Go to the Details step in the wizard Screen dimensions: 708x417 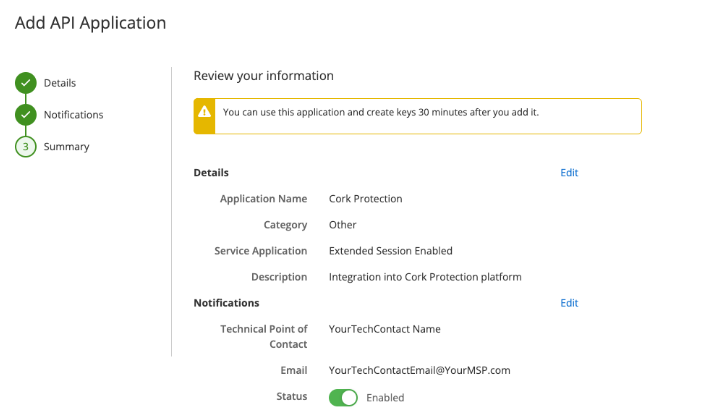pyautogui.click(x=60, y=83)
